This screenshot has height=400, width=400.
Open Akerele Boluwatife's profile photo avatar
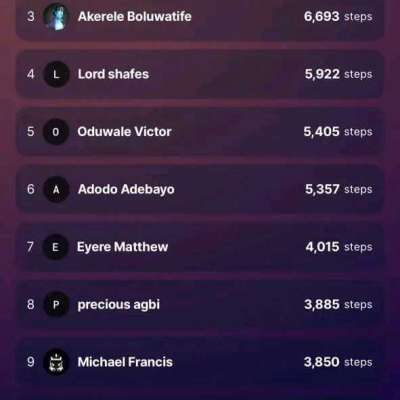56,16
